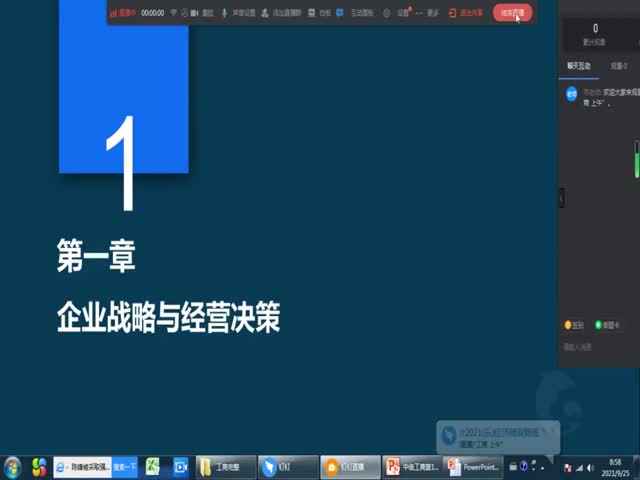Click the slide title 企业战略与经营决策
640x480 pixels.
(169, 317)
